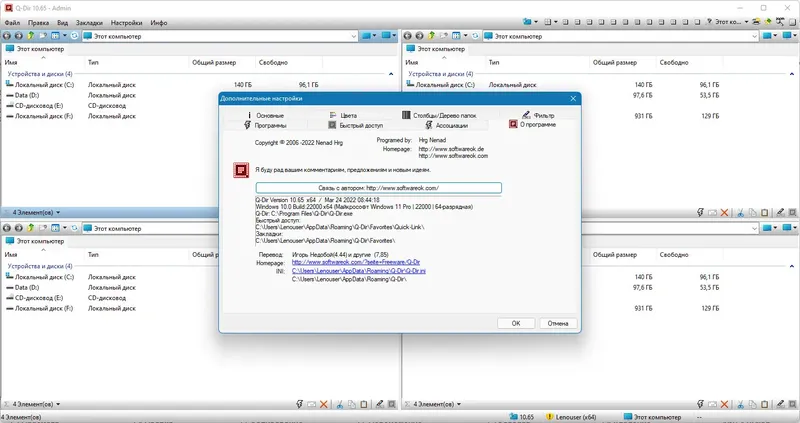
Task: Open the view mode dropdown in the top-left pane
Action: (65, 36)
